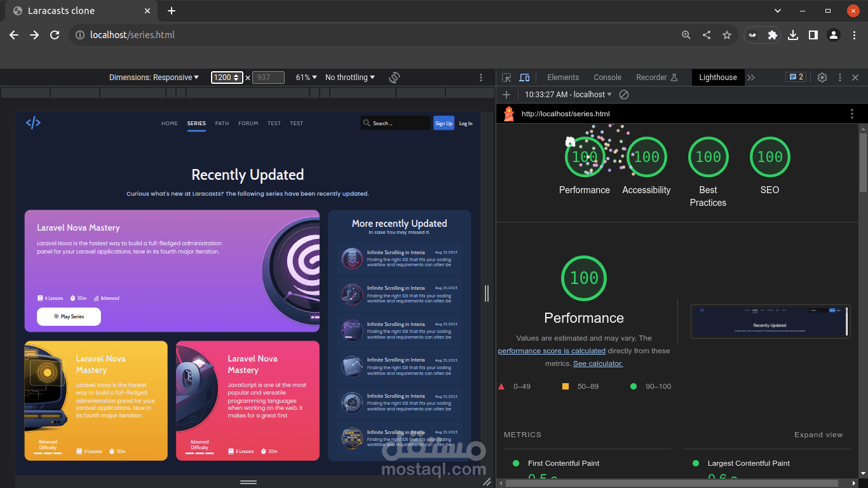Image resolution: width=868 pixels, height=488 pixels.
Task: Switch to the Elements tab
Action: click(563, 78)
